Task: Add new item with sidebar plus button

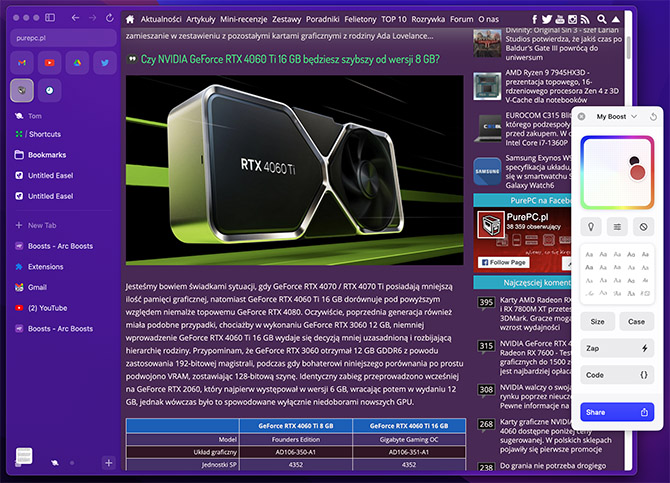Action: tap(109, 462)
